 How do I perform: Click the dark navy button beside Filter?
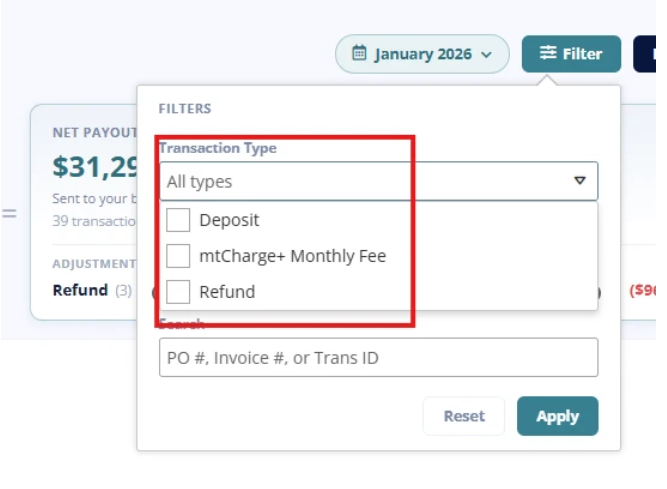click(x=644, y=54)
